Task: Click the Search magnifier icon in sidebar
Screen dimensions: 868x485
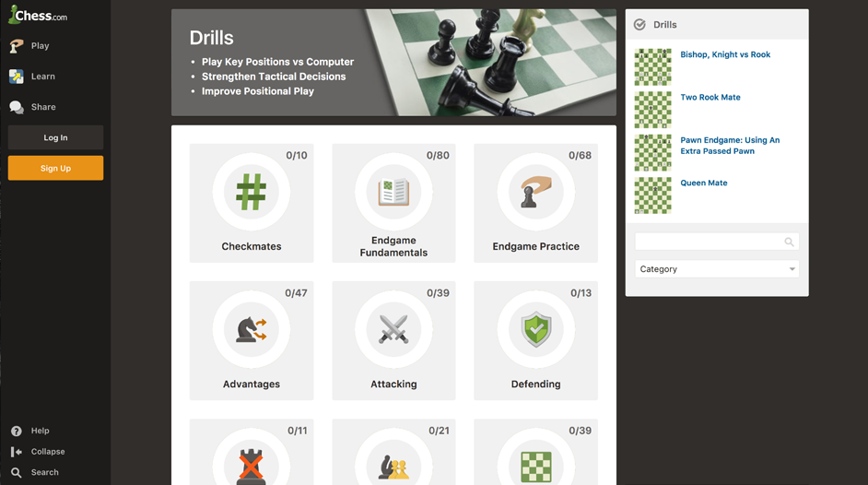Action: pyautogui.click(x=17, y=472)
